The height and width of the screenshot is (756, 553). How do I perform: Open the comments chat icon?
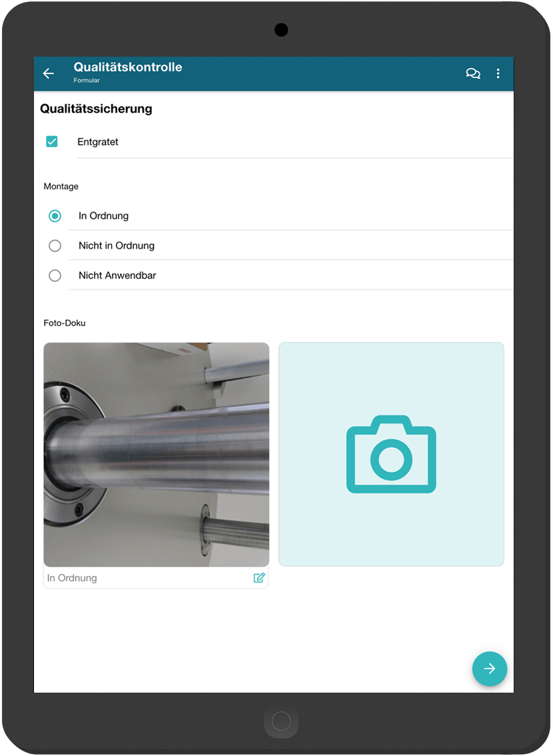click(473, 73)
